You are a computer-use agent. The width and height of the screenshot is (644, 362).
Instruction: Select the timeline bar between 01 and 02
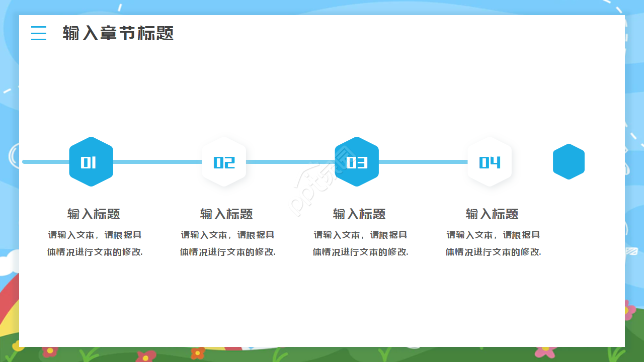[157, 162]
